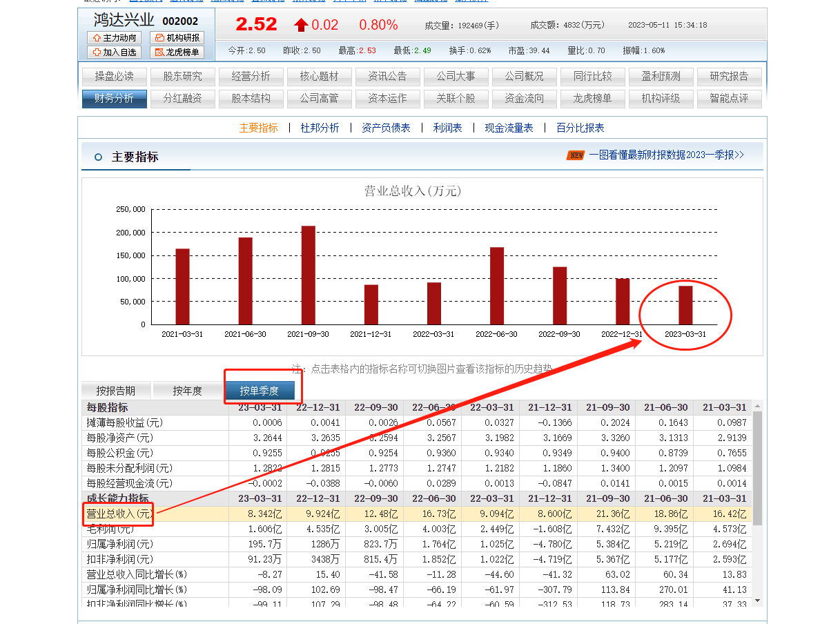Click the table vertical scrollbar thumb
The width and height of the screenshot is (840, 624).
757,469
